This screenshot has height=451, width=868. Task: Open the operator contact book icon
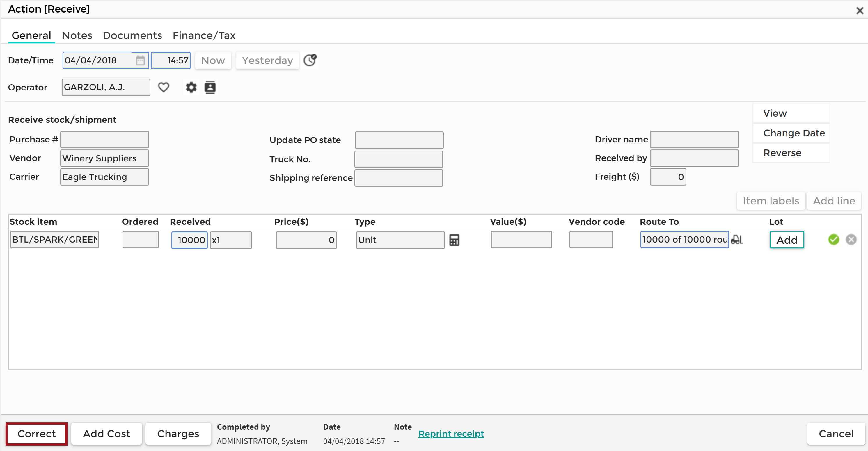point(210,87)
